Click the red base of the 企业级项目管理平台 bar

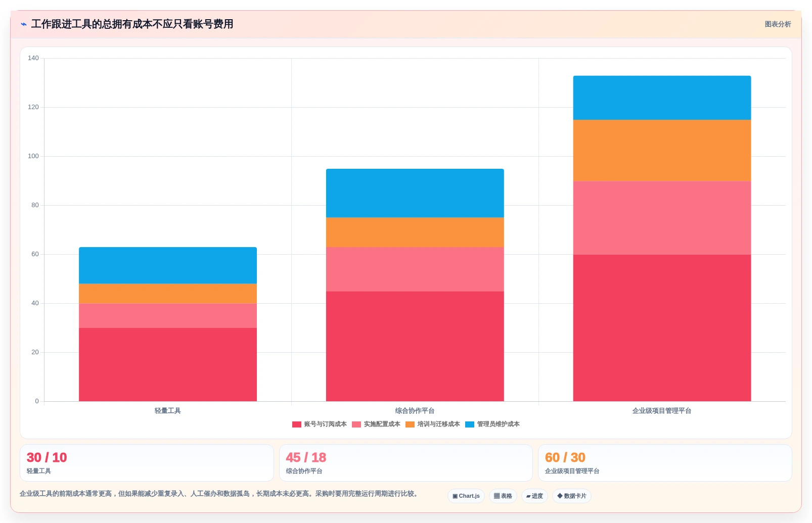662,328
